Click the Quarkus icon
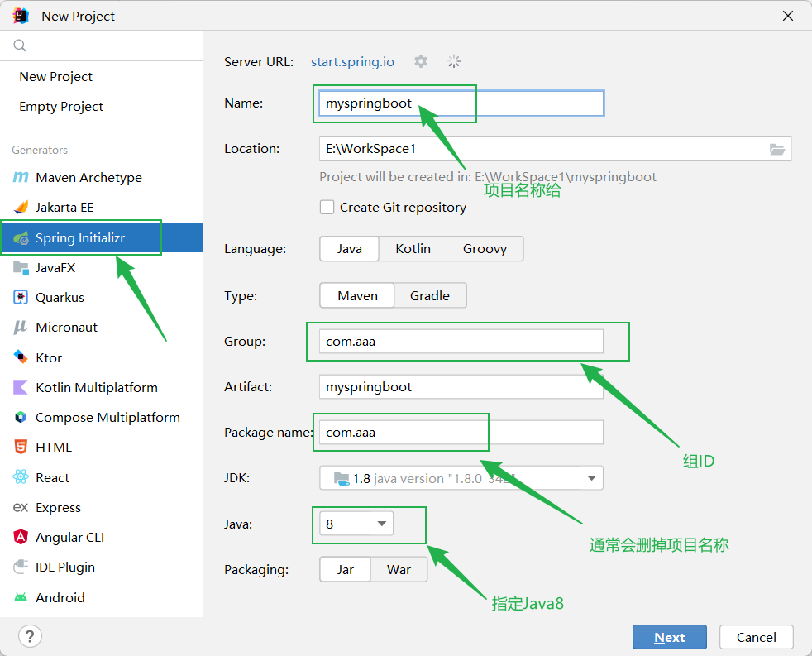 pyautogui.click(x=21, y=298)
